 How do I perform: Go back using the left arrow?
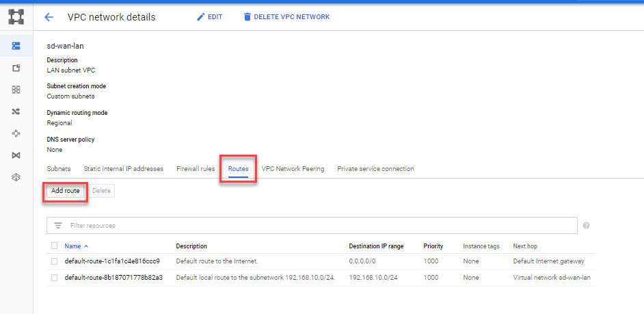(x=49, y=17)
